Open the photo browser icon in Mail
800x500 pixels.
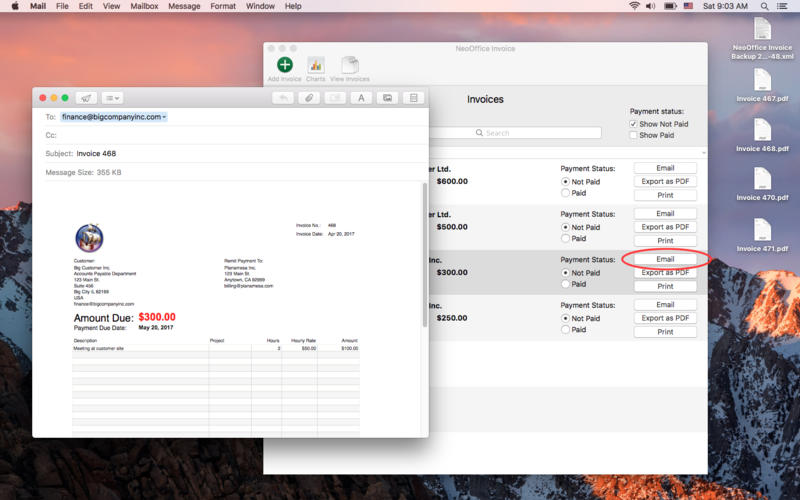(x=387, y=98)
